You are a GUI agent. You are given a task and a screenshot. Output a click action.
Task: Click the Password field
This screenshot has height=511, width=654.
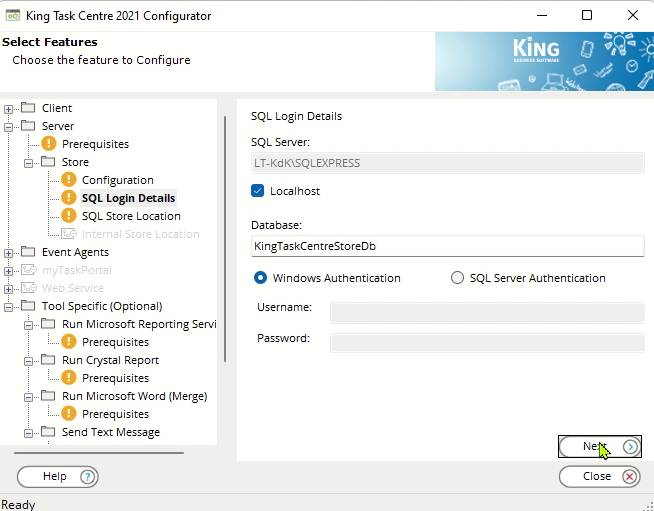click(487, 342)
